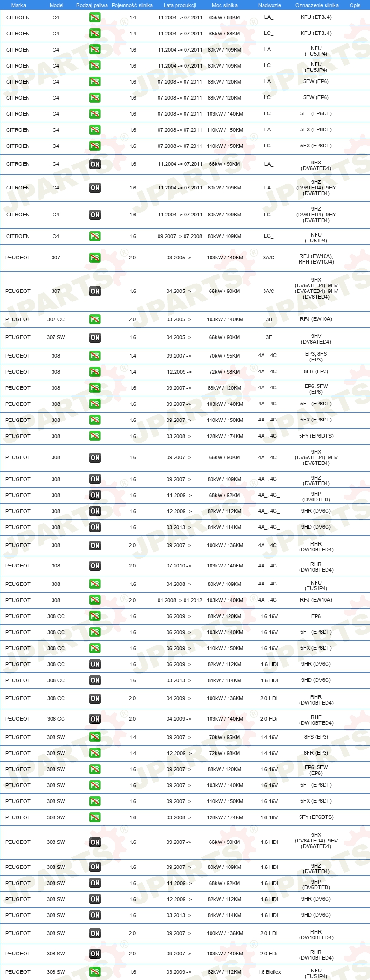The image size is (370, 980).
Task: Click petrol icon in row with EP3, 8FS engine
Action: tap(95, 356)
